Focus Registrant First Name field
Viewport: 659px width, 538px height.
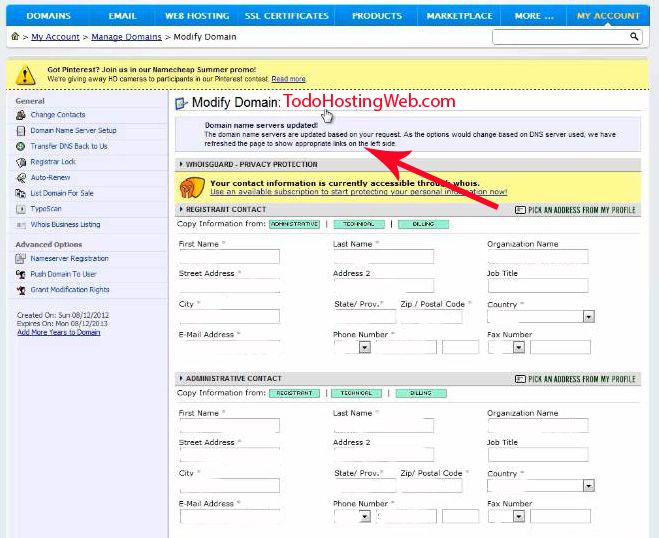click(229, 256)
